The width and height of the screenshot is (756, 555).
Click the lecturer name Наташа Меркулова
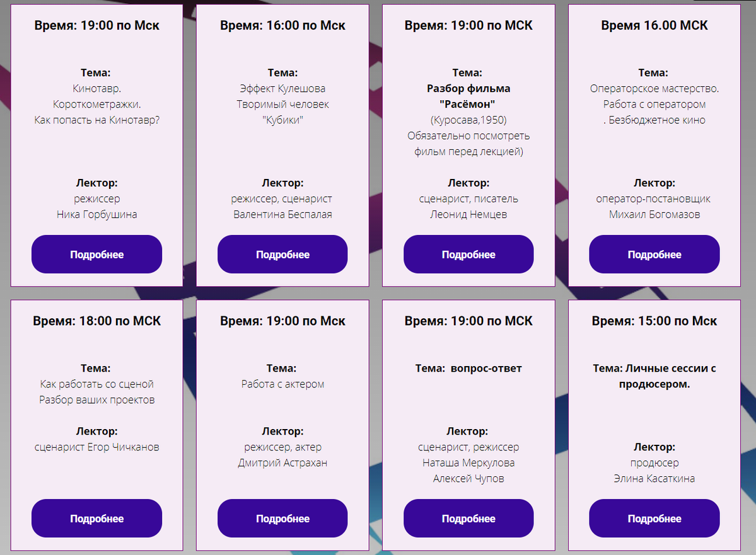click(468, 462)
